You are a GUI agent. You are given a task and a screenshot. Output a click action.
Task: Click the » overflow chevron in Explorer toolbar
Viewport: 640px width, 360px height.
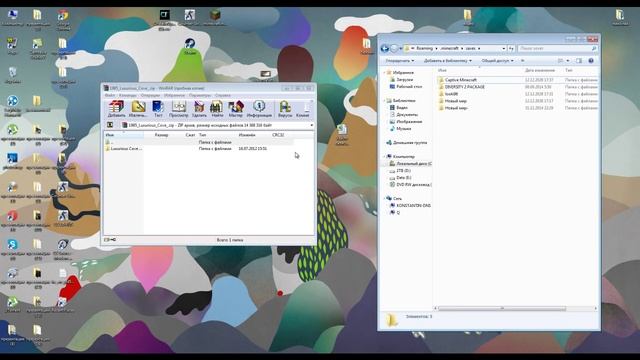pyautogui.click(x=522, y=60)
